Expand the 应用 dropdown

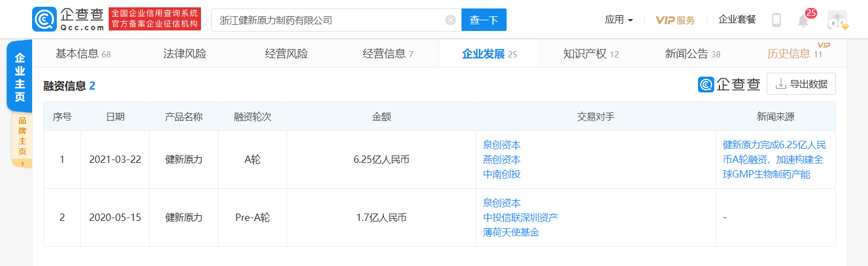tap(619, 20)
